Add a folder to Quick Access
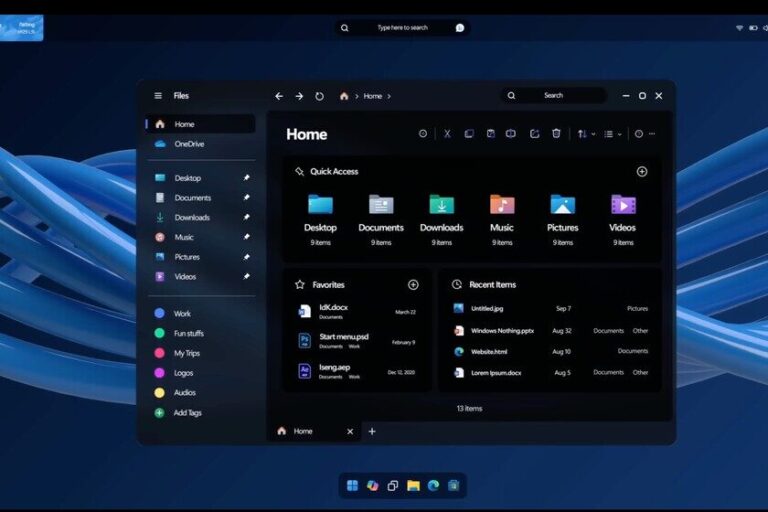The image size is (768, 512). tap(642, 171)
